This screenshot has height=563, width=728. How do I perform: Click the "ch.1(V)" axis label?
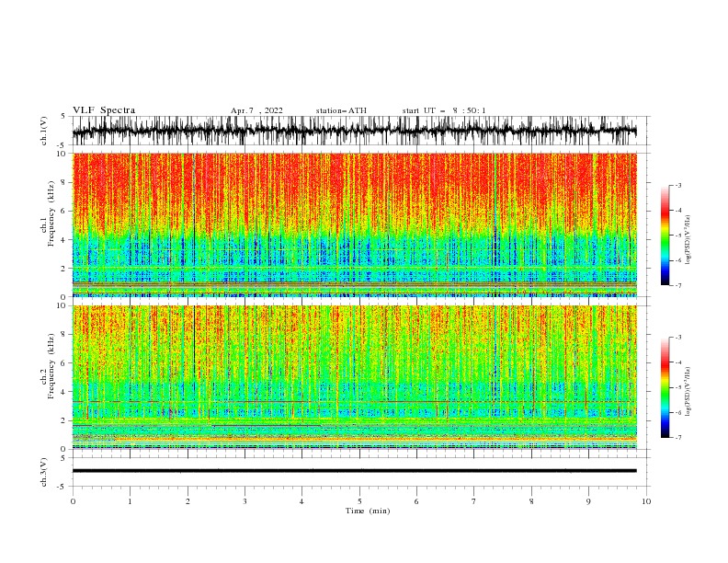(x=44, y=131)
